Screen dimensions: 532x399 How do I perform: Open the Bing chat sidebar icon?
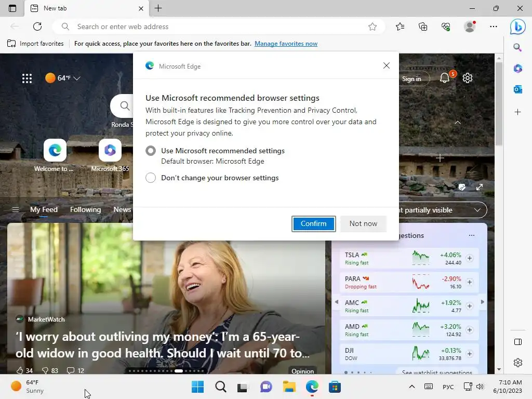517,27
